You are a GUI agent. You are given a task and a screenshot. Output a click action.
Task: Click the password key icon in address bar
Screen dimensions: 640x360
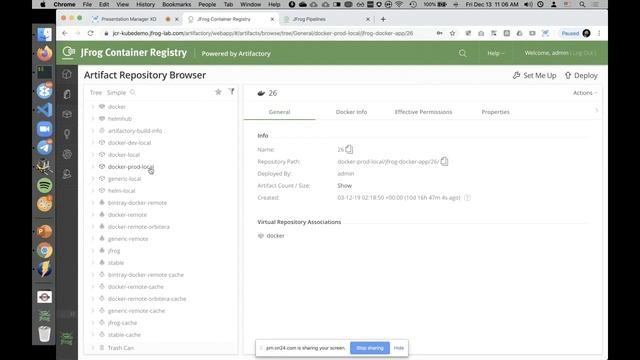point(440,33)
